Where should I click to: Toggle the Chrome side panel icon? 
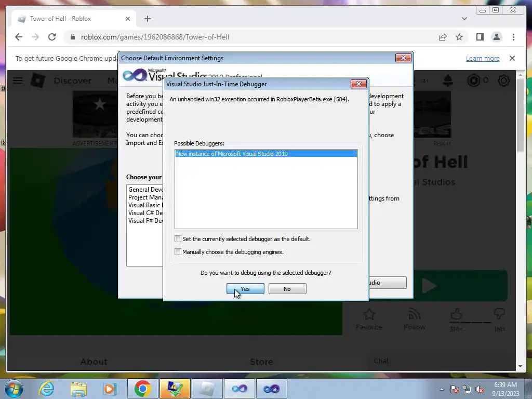[x=480, y=37]
